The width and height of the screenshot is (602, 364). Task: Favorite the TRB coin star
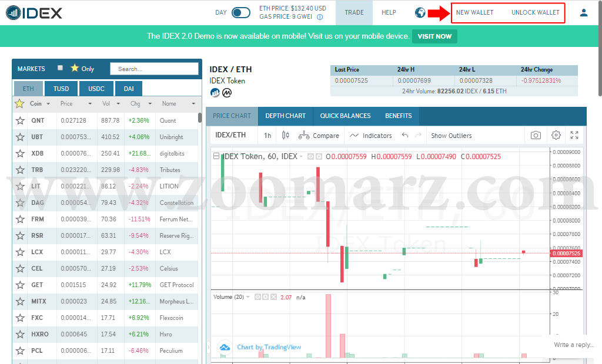click(x=20, y=170)
